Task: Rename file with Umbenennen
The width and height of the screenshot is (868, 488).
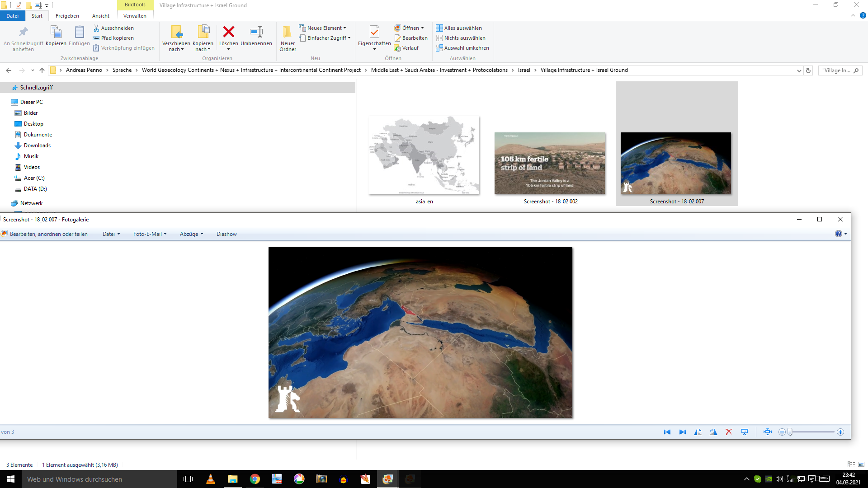Action: [x=256, y=36]
